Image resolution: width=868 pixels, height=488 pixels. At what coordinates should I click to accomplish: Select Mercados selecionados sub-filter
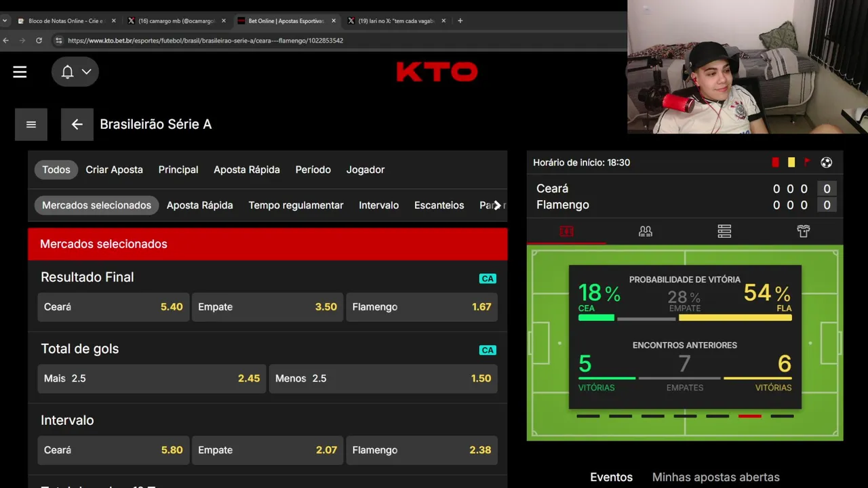click(96, 205)
